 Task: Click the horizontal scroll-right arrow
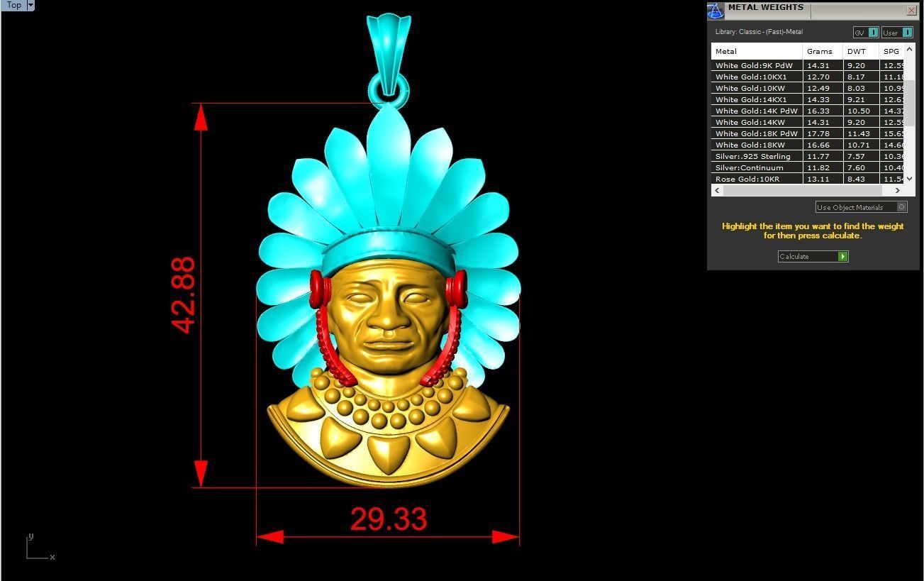click(x=898, y=190)
